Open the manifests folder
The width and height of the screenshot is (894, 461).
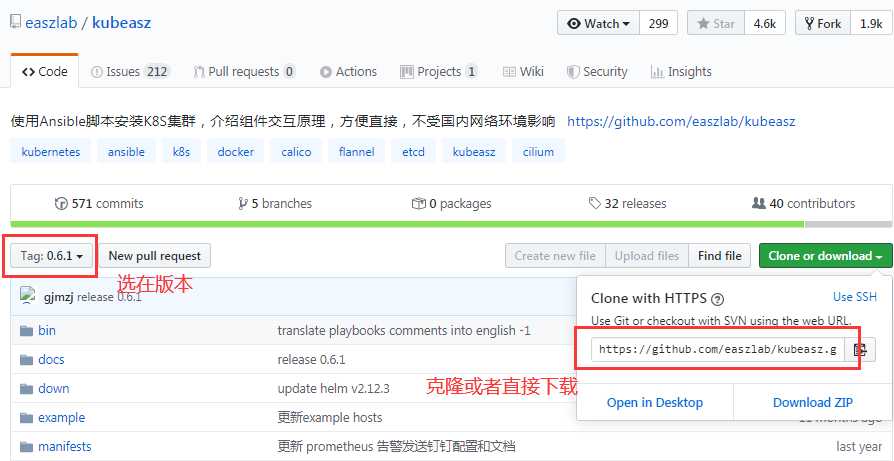tap(64, 447)
